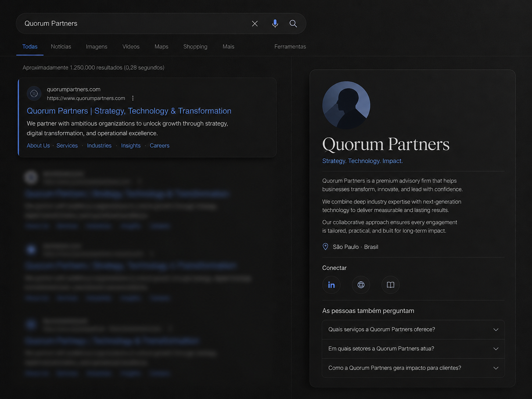Switch to the Maps tab
The image size is (532, 399).
pos(161,47)
